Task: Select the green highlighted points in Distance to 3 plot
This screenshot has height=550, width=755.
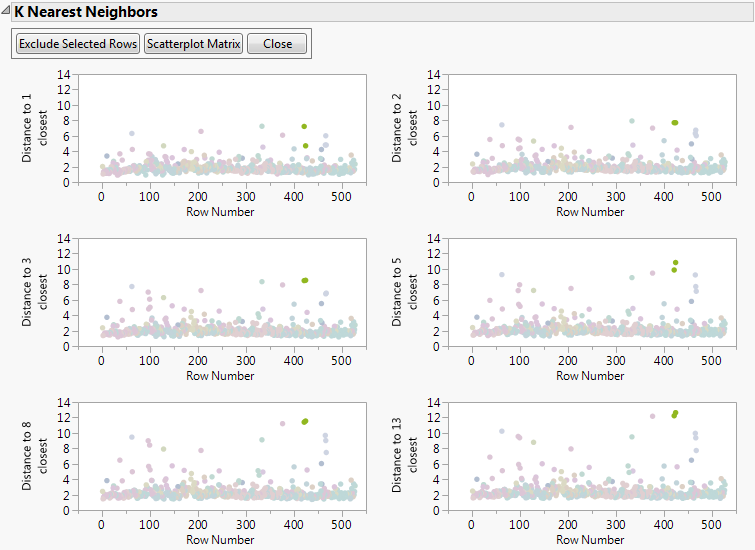Action: [x=304, y=280]
